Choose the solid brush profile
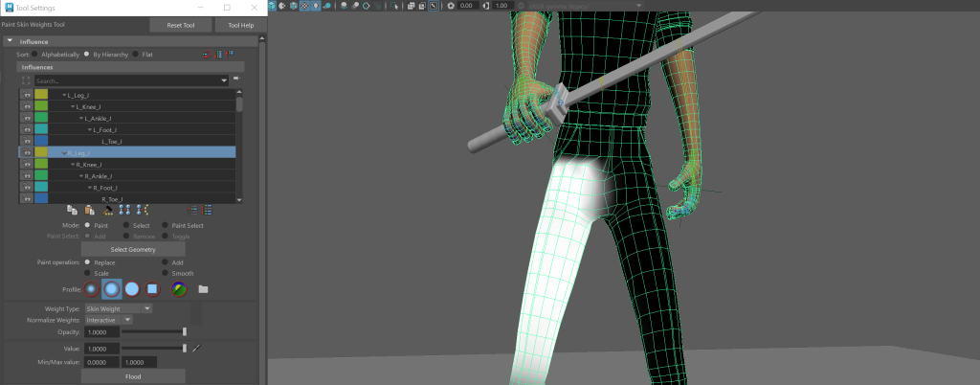Viewport: 980px width, 385px height. [132, 288]
